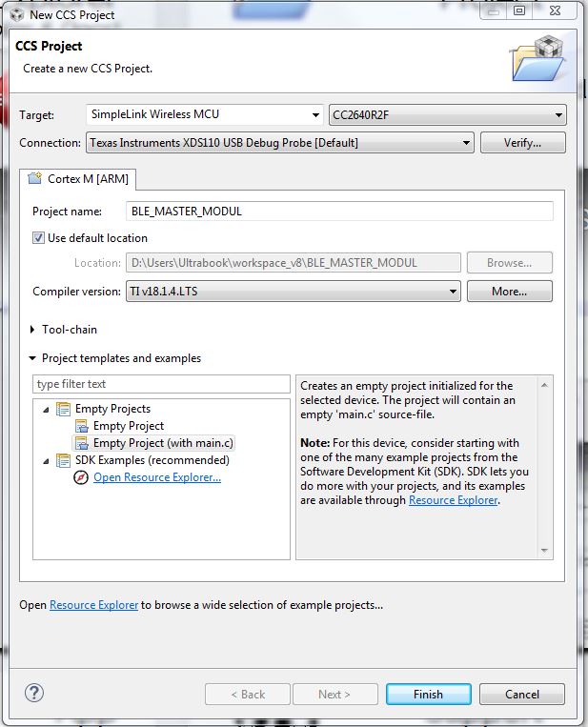
Task: Click the Finish button
Action: click(x=429, y=694)
